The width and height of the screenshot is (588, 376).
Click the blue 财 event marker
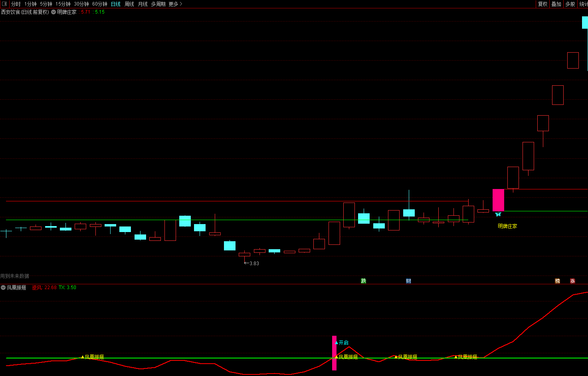408,281
